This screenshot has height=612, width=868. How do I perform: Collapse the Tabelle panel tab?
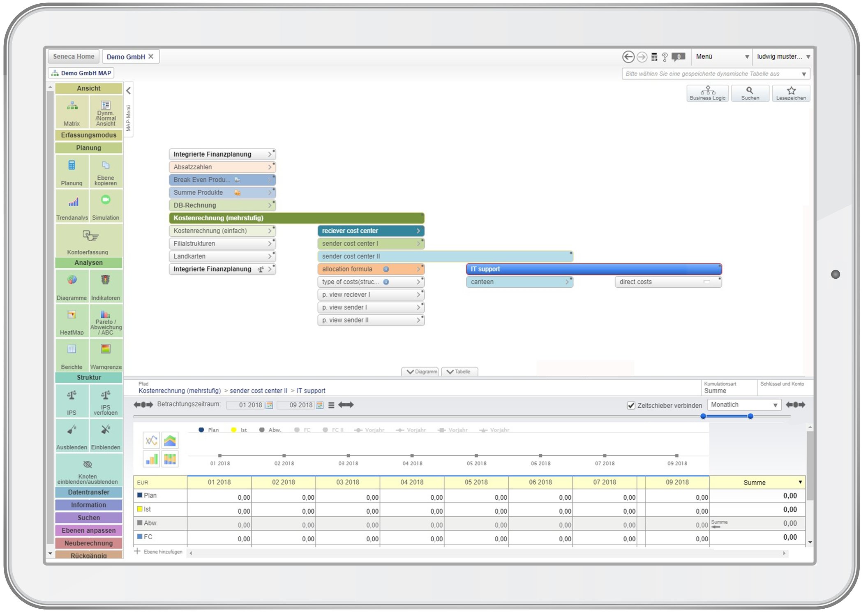point(459,372)
